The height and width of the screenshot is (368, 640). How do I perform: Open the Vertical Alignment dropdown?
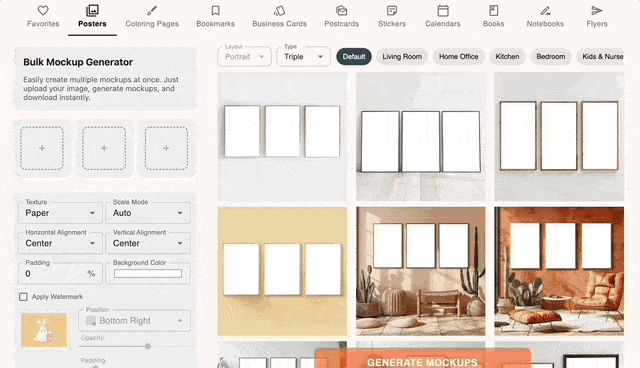click(x=148, y=243)
